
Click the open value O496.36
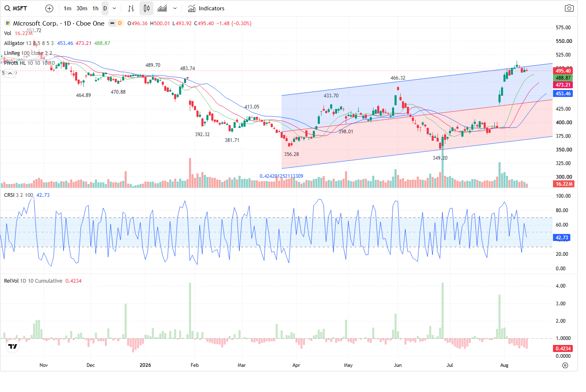137,24
